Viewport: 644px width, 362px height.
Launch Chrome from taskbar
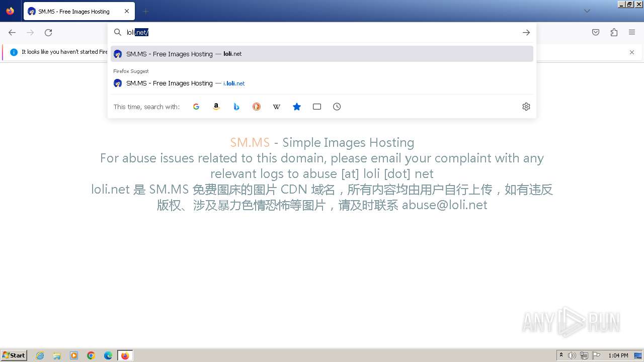click(x=91, y=355)
